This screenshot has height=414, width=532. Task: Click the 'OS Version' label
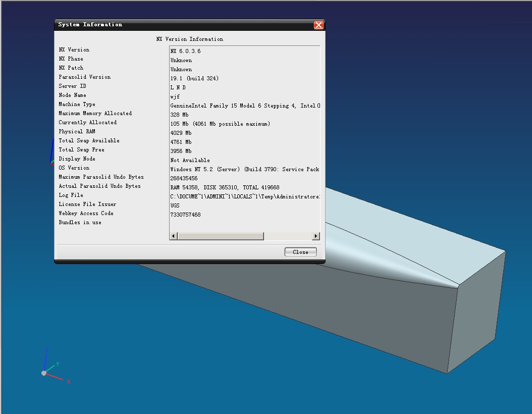tap(74, 168)
